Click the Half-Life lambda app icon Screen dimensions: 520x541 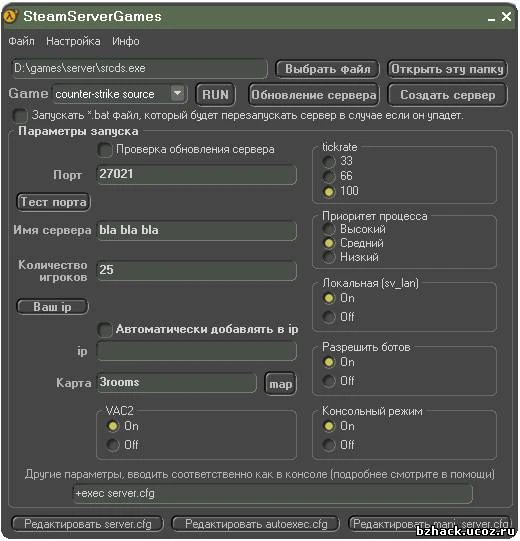pyautogui.click(x=10, y=16)
